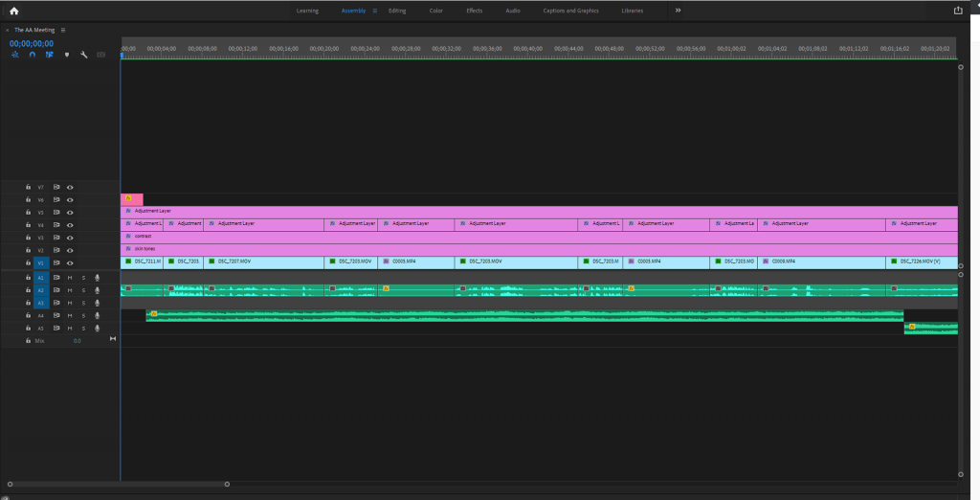Viewport: 980px width, 500px height.
Task: Mute audio track A4
Action: pos(70,314)
